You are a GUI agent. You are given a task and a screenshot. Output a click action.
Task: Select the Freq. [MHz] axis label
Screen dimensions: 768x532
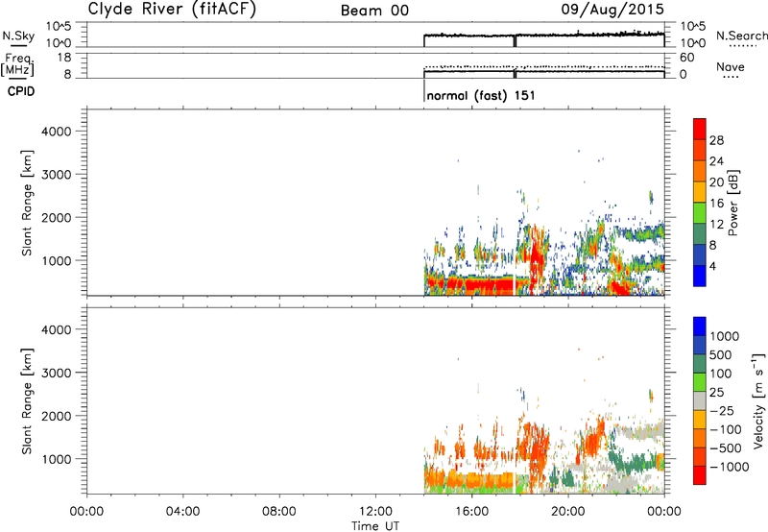[x=17, y=64]
